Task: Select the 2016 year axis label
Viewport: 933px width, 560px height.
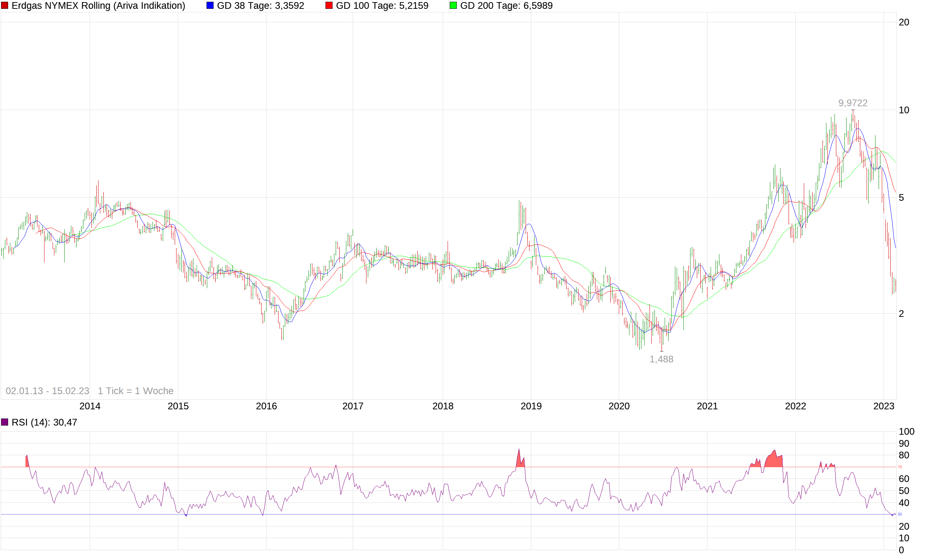Action: click(x=267, y=406)
